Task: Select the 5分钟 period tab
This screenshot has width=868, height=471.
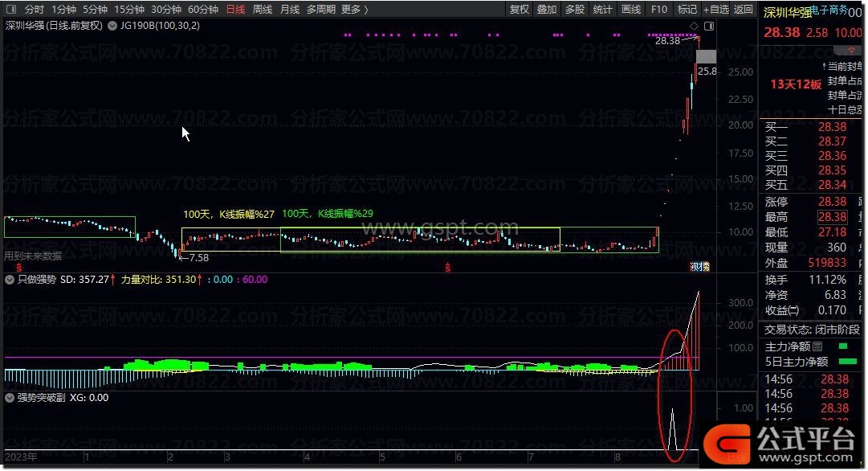Action: click(95, 10)
